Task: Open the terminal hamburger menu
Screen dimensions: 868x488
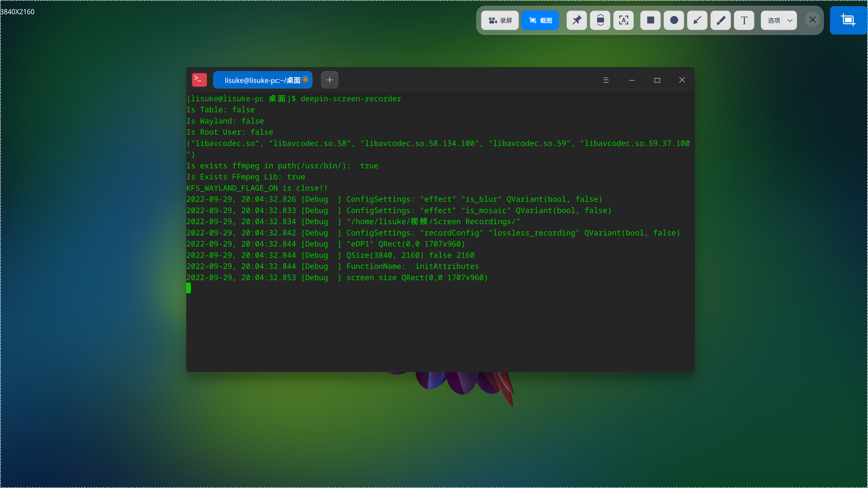Action: pyautogui.click(x=606, y=80)
